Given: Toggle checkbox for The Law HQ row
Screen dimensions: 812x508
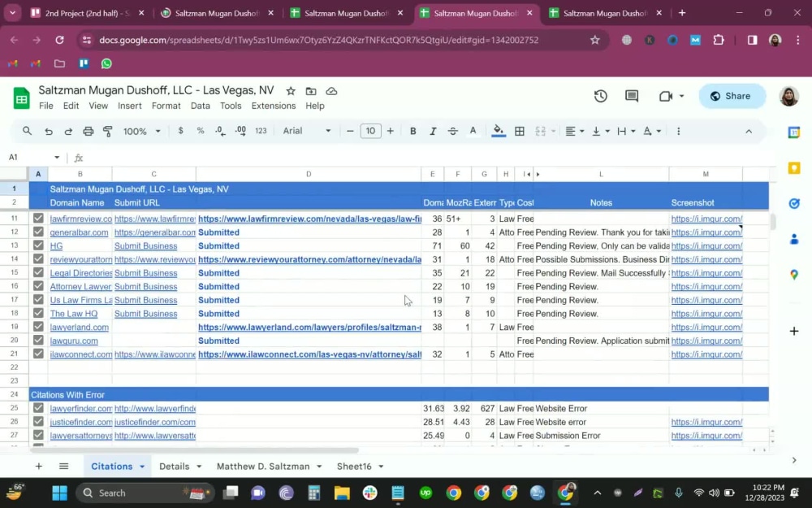Looking at the screenshot, I should point(38,313).
